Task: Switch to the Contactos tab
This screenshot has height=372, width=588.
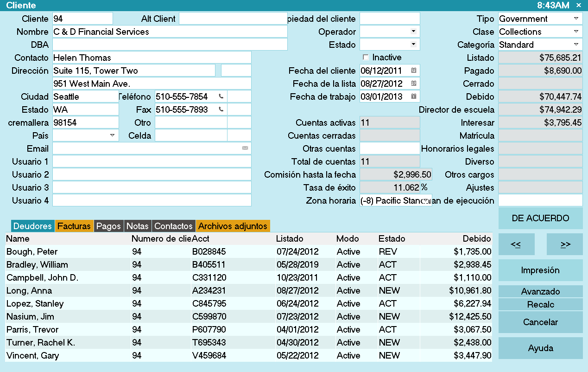Action: point(173,226)
